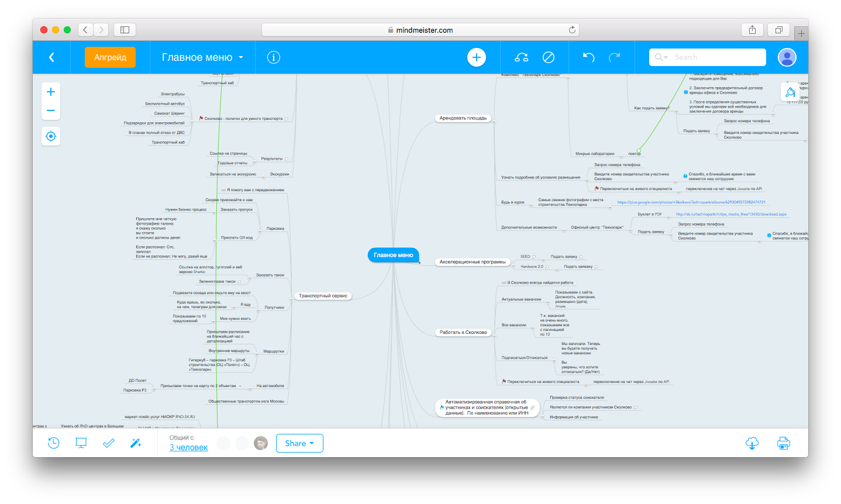Zoom out of the mind map
841x504 pixels.
point(51,111)
